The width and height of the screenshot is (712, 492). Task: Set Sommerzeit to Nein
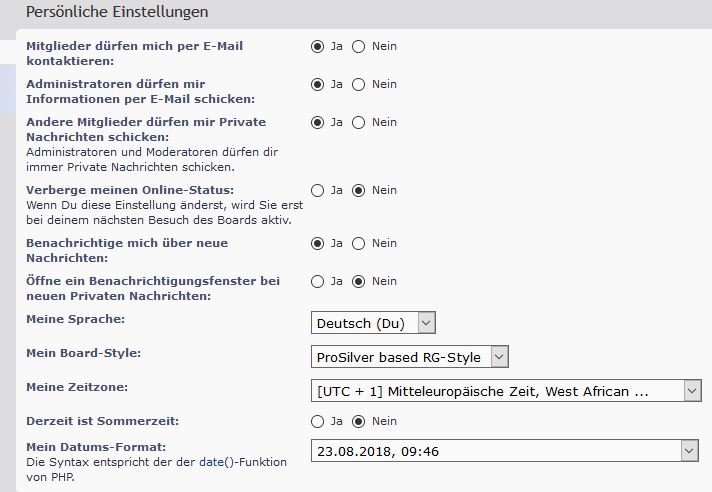click(359, 421)
